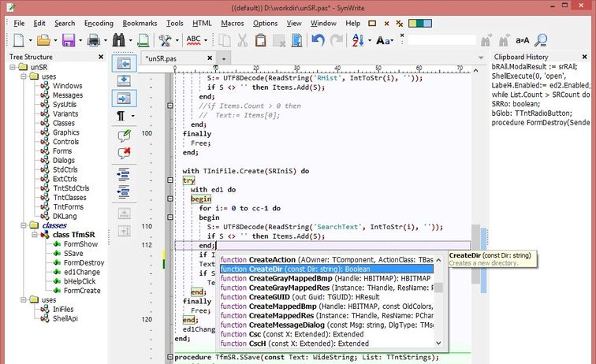Select function CreateGUID in autocomplete list

(x=326, y=297)
